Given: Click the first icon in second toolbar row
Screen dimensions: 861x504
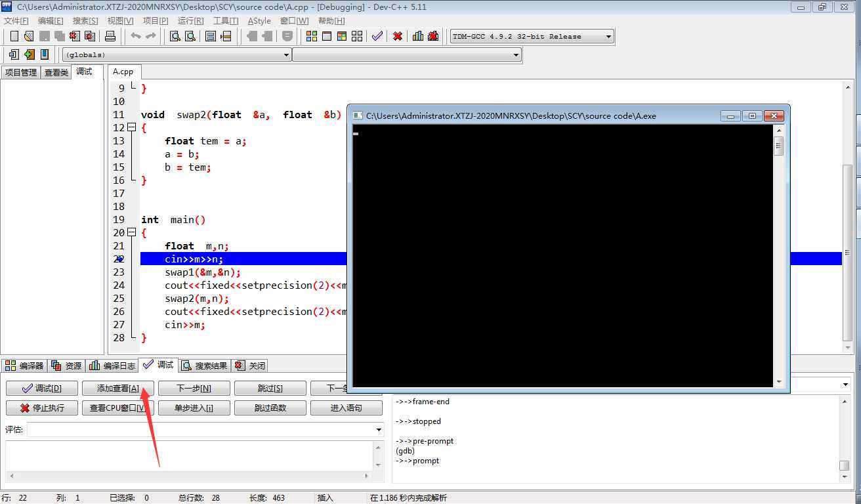Looking at the screenshot, I should pos(14,54).
